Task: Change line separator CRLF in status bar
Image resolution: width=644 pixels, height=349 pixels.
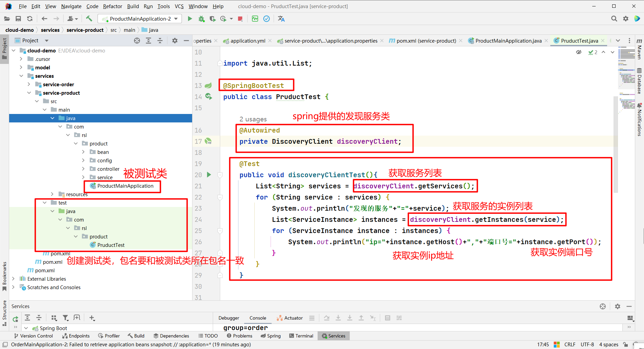Action: [x=570, y=345]
